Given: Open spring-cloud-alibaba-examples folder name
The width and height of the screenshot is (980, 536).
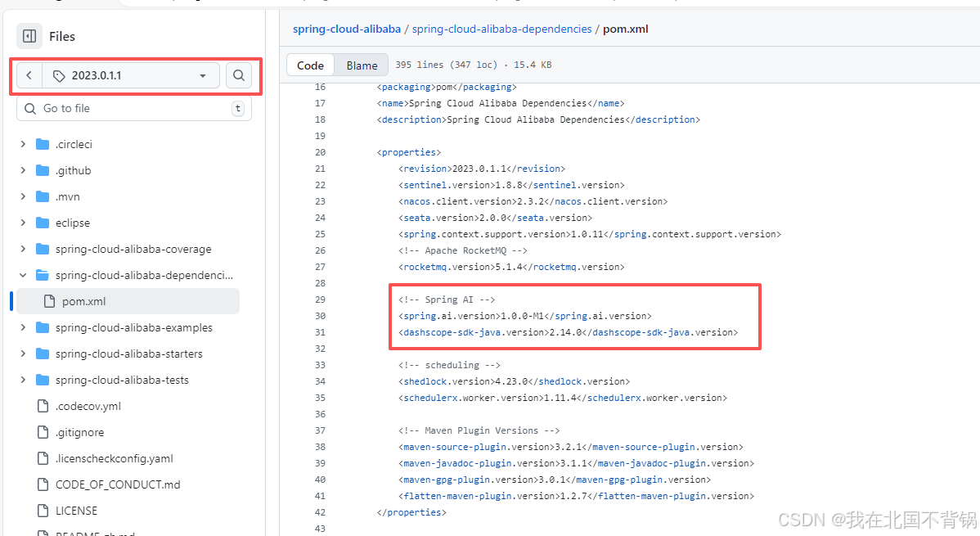Looking at the screenshot, I should point(134,327).
